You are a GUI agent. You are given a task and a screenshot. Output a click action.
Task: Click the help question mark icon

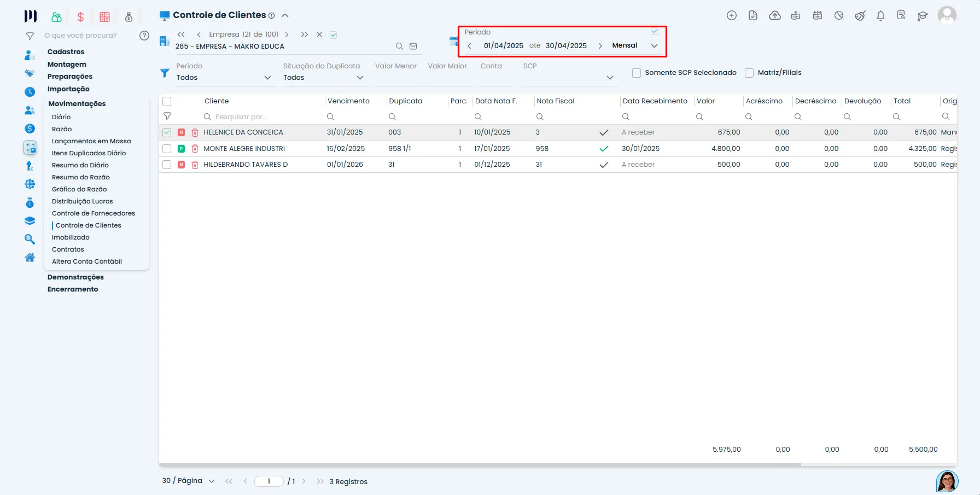144,36
